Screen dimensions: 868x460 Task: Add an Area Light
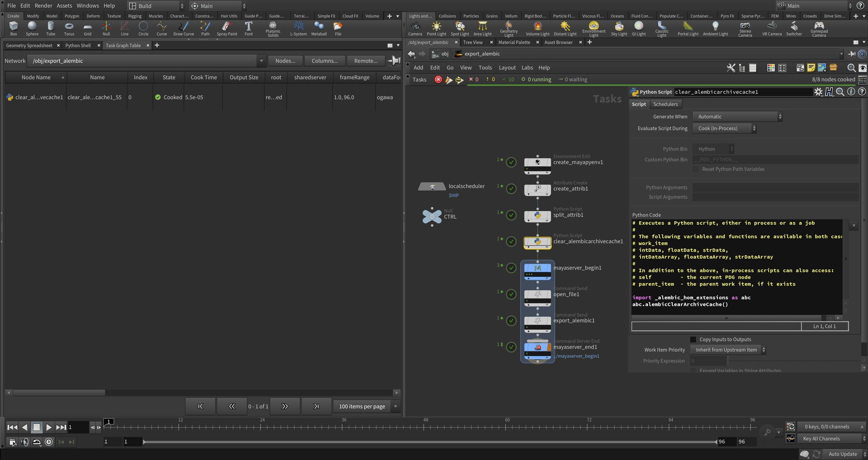tap(482, 28)
